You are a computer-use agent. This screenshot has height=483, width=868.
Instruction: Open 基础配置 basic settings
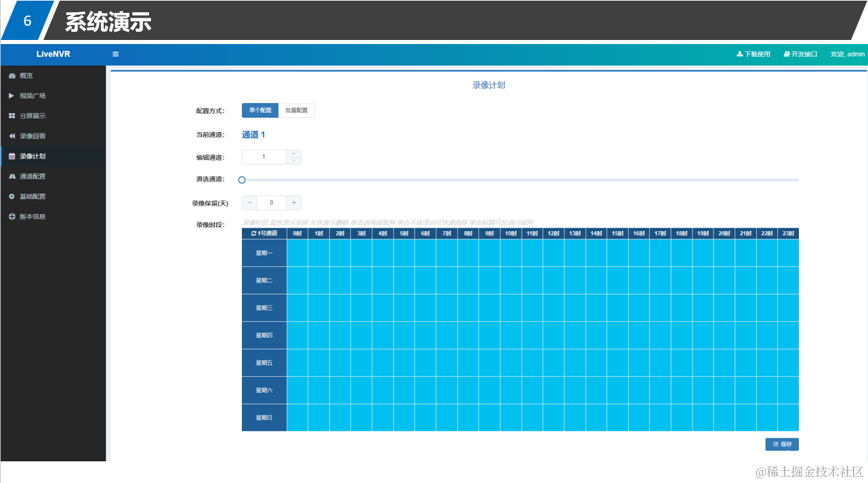click(x=53, y=196)
